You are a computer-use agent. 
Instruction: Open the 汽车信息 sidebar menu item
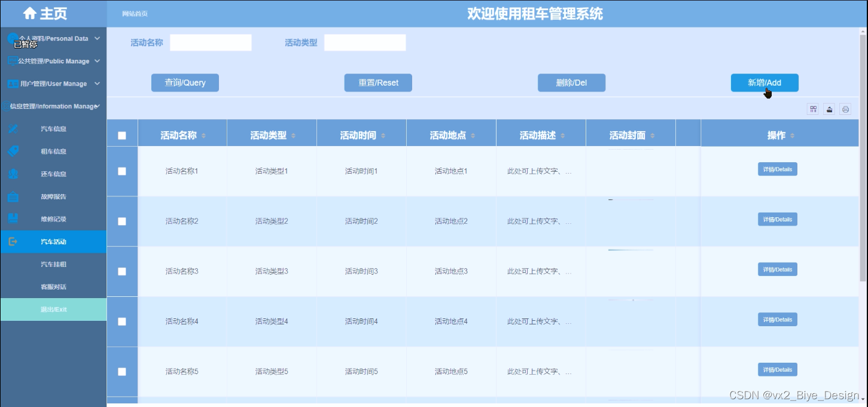[x=53, y=129]
